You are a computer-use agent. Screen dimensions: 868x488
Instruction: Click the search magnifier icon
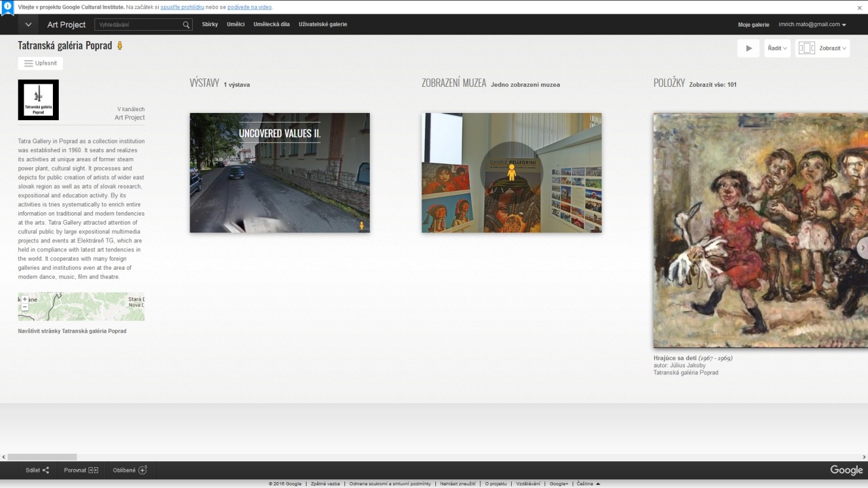[x=186, y=25]
